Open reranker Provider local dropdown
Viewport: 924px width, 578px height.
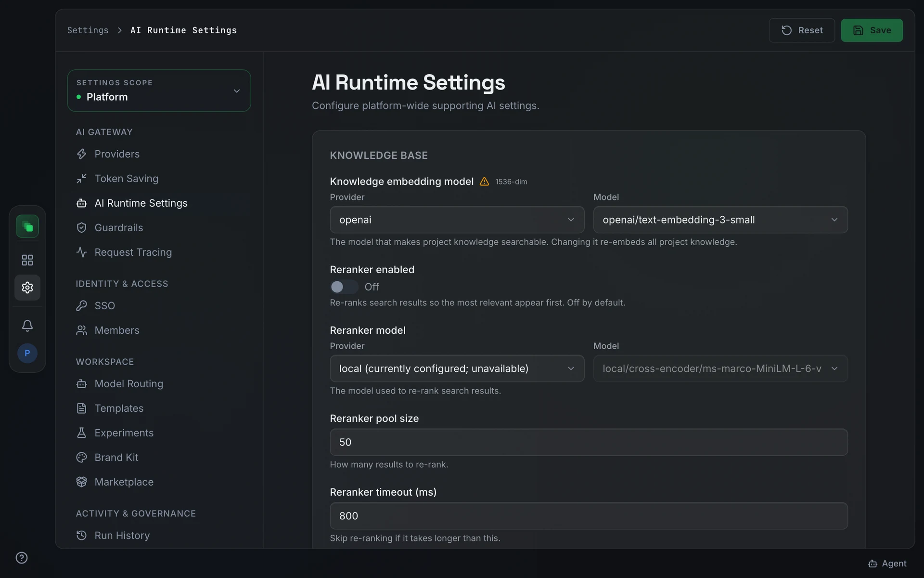(x=457, y=369)
